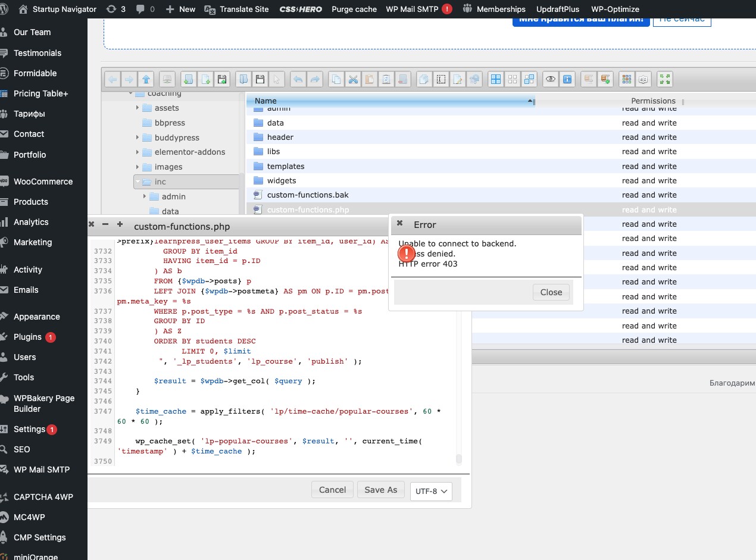Click the floppy disk save icon in toolbar
The height and width of the screenshot is (560, 756).
click(x=260, y=79)
